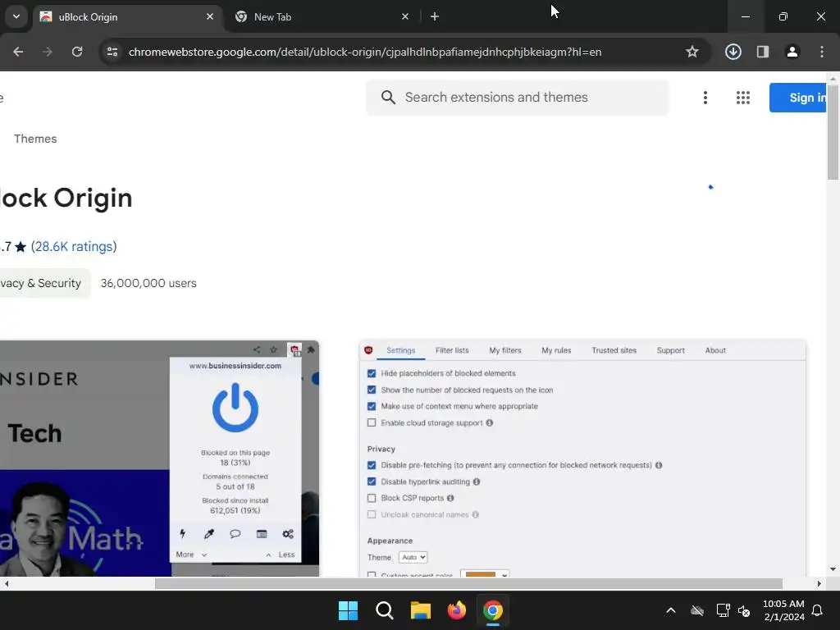Open the Chrome downloads icon
The image size is (840, 630).
pos(733,52)
